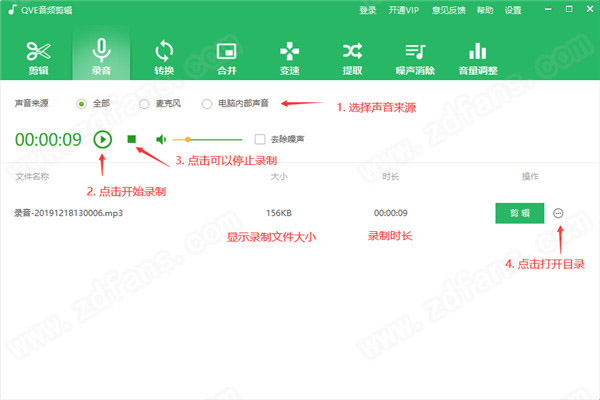Screen dimensions: 600x400
Task: Minimize the QVE window
Action: coord(548,9)
